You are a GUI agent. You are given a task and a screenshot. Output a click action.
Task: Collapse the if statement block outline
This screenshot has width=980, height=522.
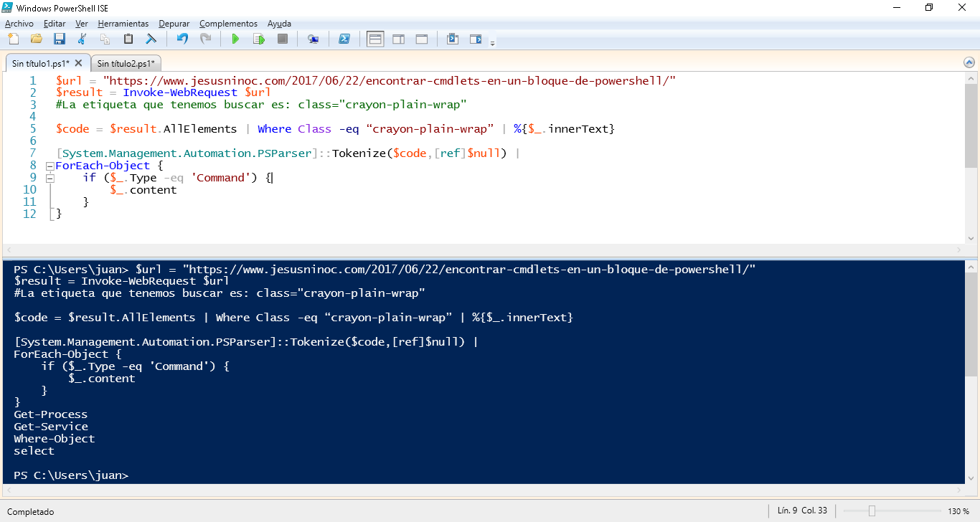coord(50,177)
